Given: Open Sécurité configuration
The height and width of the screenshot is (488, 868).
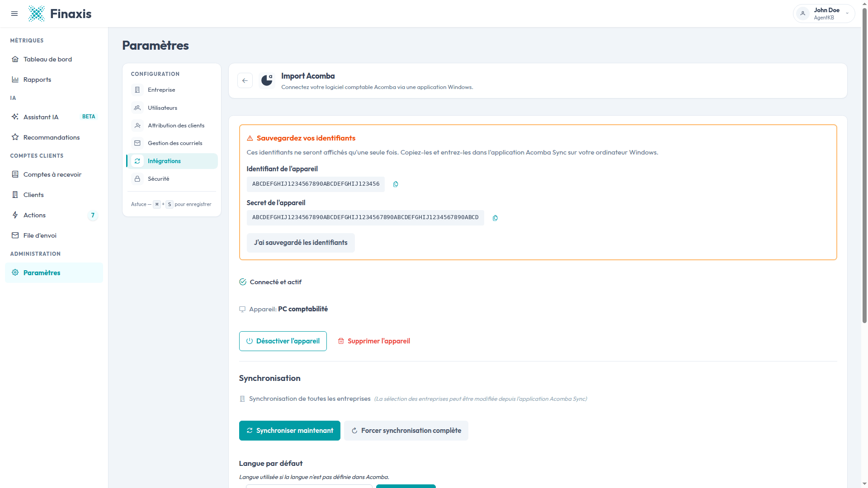Looking at the screenshot, I should pos(172,179).
